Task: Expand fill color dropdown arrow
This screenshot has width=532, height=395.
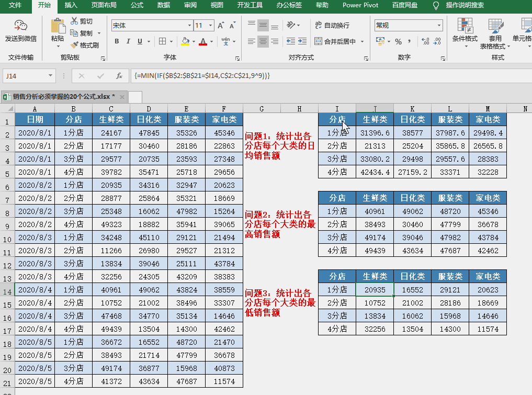Action: [194, 41]
